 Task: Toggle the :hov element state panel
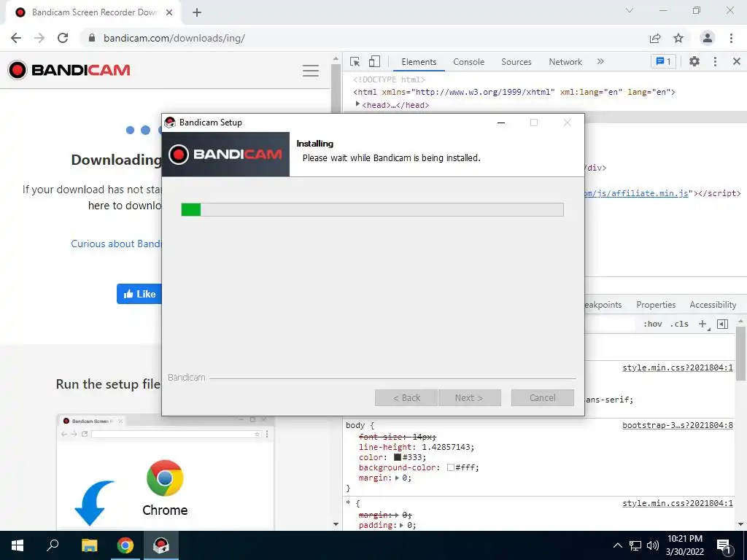point(653,324)
